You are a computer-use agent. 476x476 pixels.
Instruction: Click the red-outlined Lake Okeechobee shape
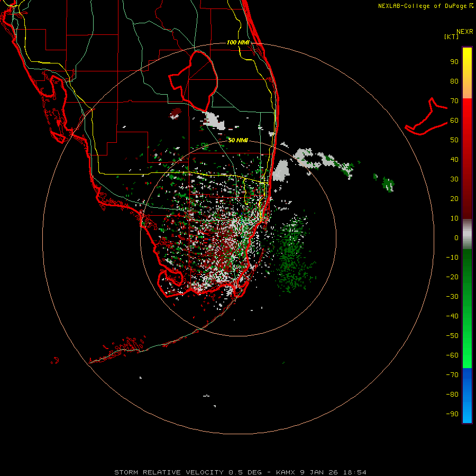pos(194,81)
